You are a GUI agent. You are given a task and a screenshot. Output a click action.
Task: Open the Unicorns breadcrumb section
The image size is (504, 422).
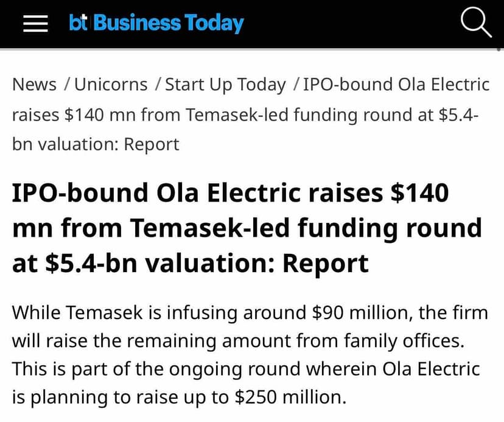point(111,85)
